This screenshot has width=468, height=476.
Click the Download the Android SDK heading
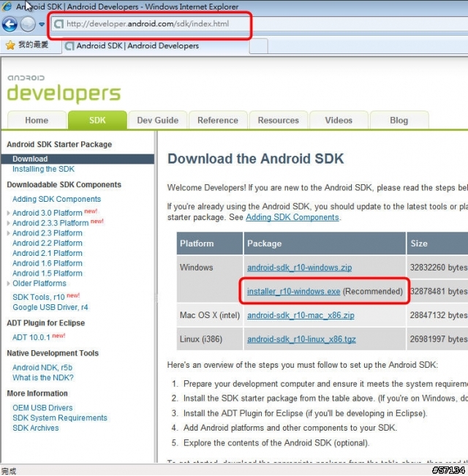click(255, 159)
